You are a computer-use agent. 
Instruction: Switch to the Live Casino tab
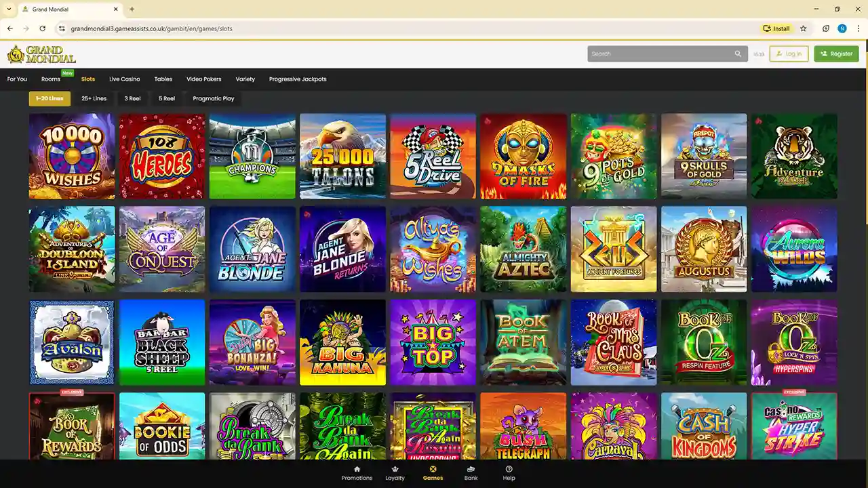(x=124, y=79)
